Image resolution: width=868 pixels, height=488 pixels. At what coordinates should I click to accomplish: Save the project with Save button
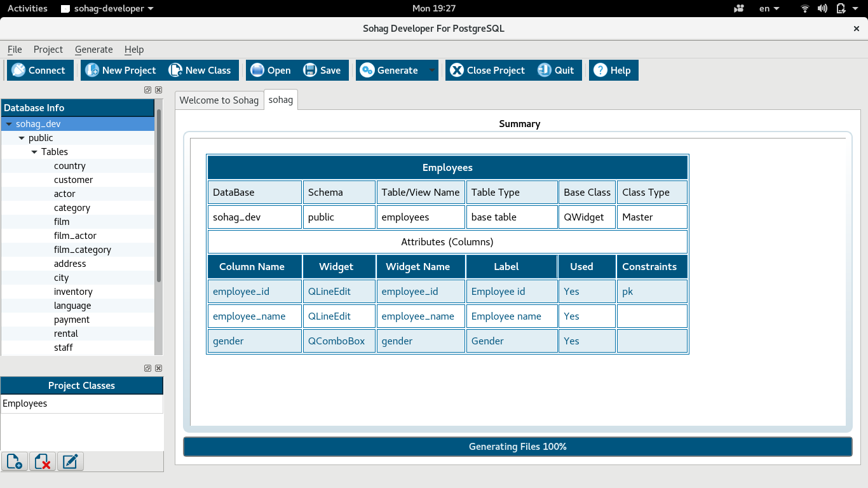(323, 70)
